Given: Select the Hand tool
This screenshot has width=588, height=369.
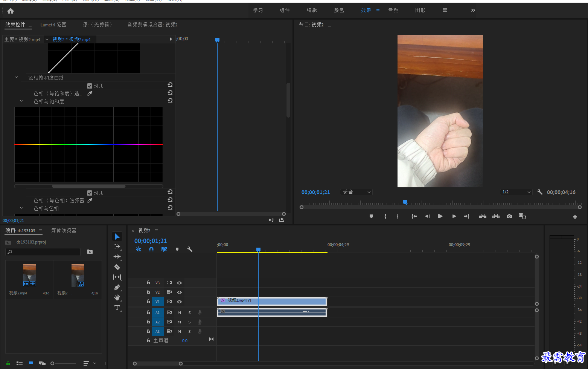Looking at the screenshot, I should click(117, 297).
